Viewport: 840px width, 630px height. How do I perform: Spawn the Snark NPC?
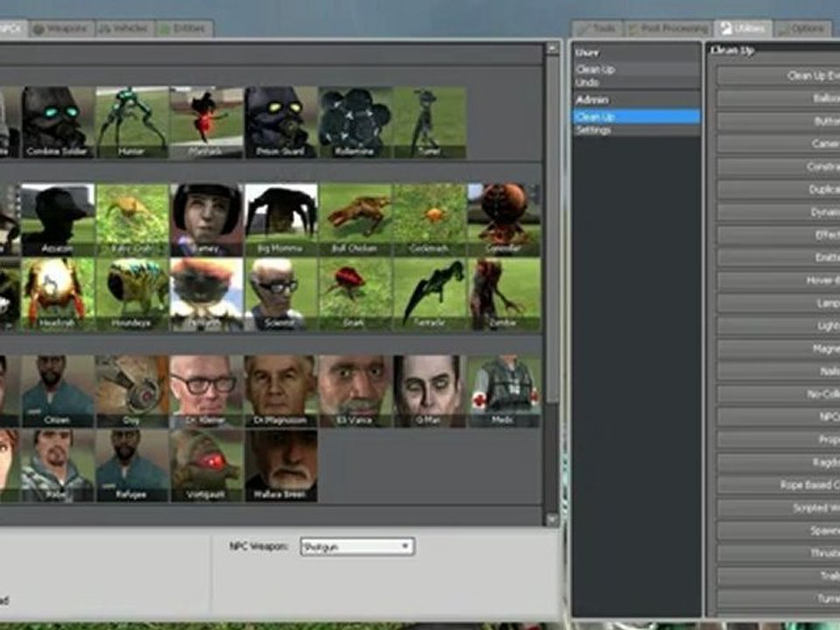[x=355, y=294]
